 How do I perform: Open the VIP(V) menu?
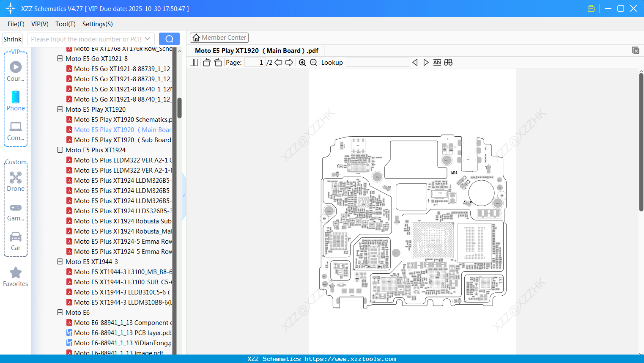(40, 24)
